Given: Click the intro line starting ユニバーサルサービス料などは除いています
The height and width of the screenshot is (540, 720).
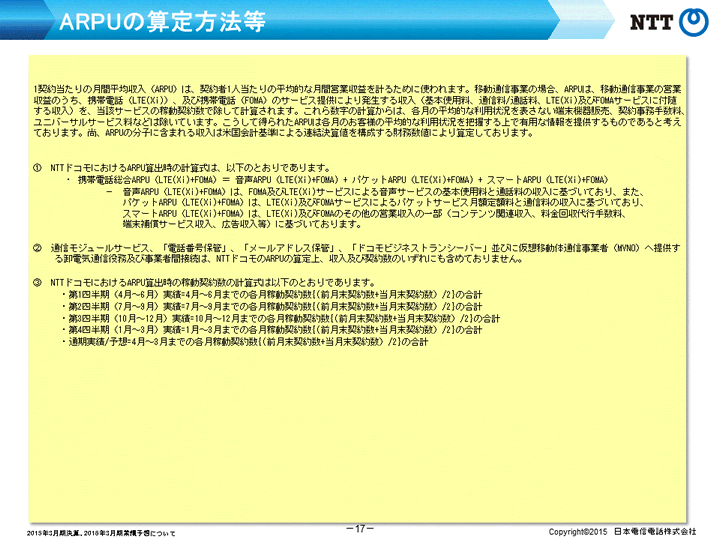Looking at the screenshot, I should point(357,122).
